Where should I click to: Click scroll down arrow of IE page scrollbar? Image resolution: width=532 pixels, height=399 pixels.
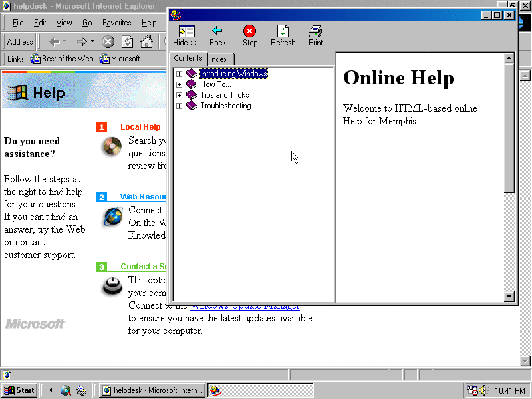coord(525,361)
